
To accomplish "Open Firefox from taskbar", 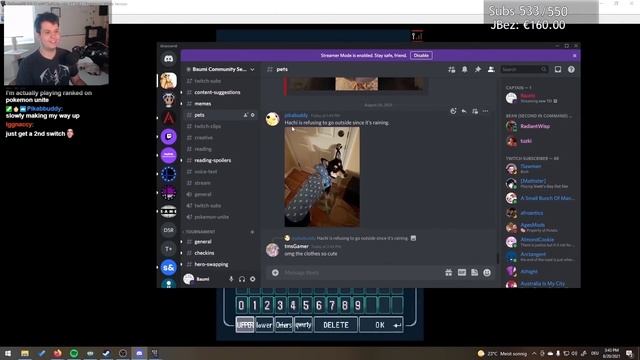I will pos(57,353).
